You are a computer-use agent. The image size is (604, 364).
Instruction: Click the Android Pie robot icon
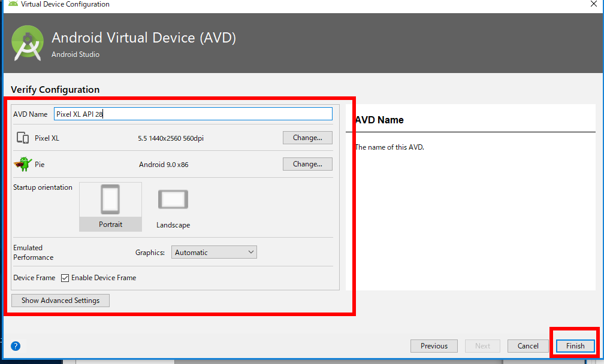click(x=23, y=164)
